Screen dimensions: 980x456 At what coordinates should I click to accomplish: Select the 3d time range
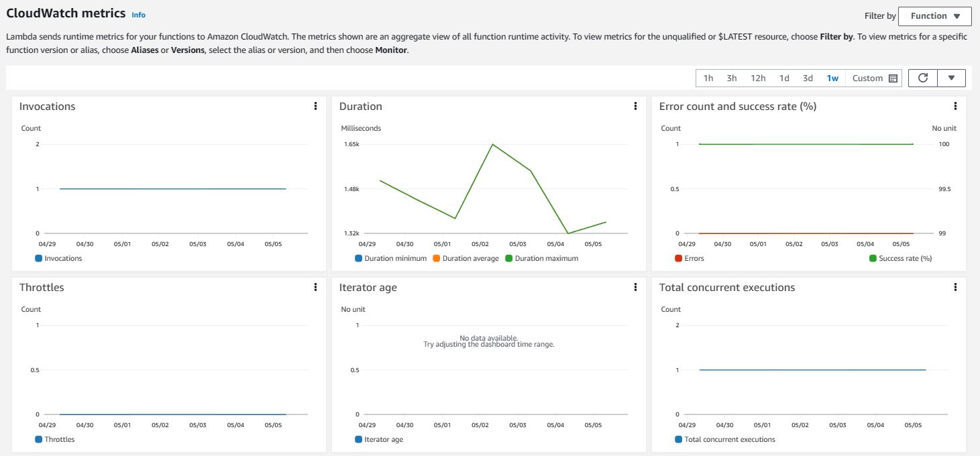click(808, 78)
